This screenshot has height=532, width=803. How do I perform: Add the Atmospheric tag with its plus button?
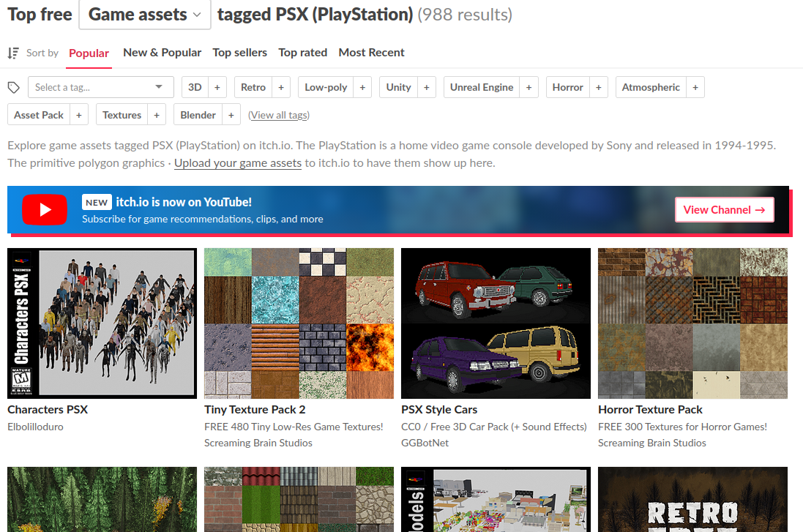tap(695, 87)
